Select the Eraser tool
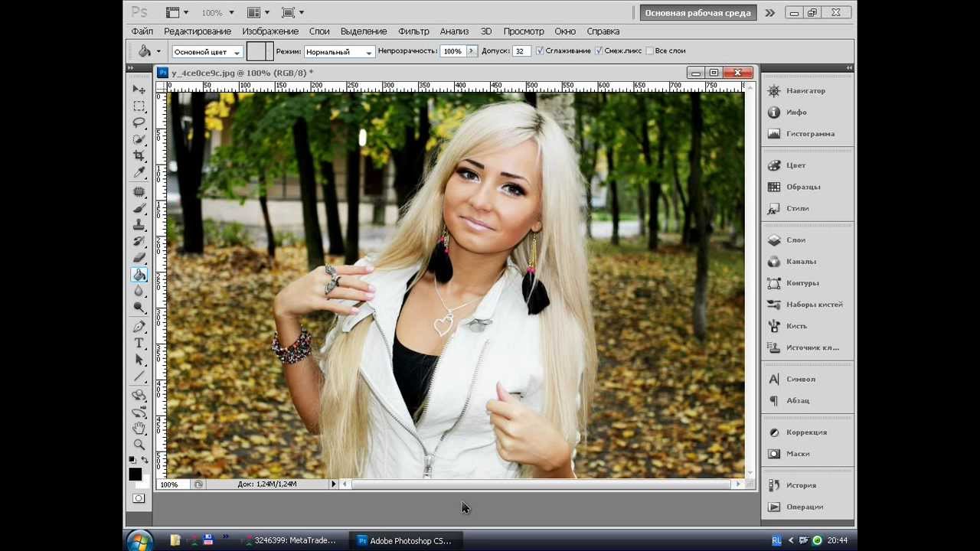The height and width of the screenshot is (551, 980). pos(139,258)
